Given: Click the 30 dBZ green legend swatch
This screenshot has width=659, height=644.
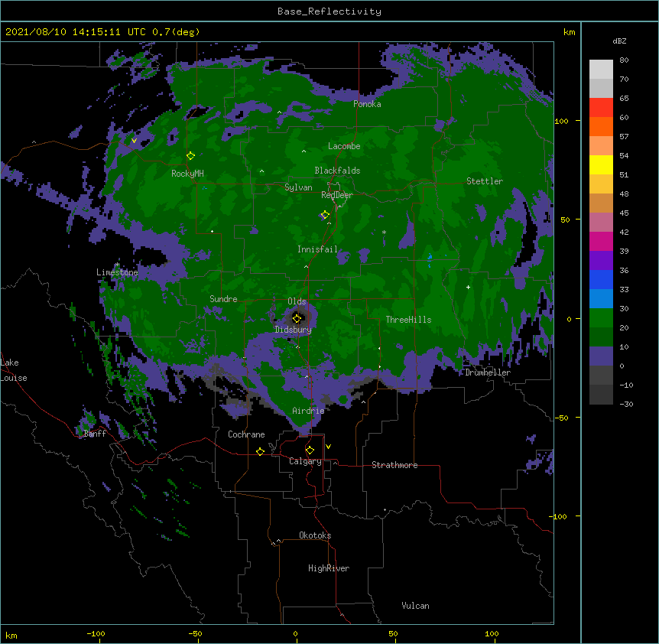Looking at the screenshot, I should (601, 318).
